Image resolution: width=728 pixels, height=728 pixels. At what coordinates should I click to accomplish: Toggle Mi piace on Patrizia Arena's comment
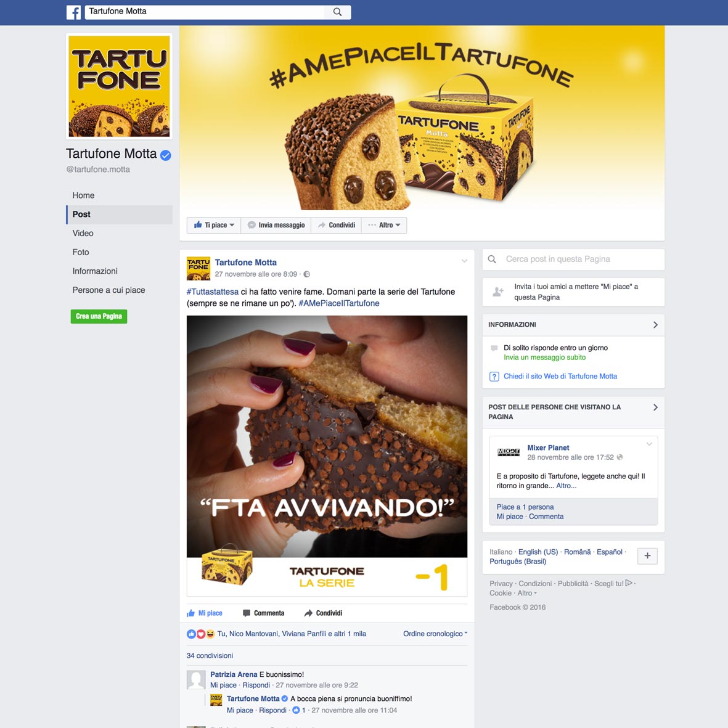coord(223,685)
